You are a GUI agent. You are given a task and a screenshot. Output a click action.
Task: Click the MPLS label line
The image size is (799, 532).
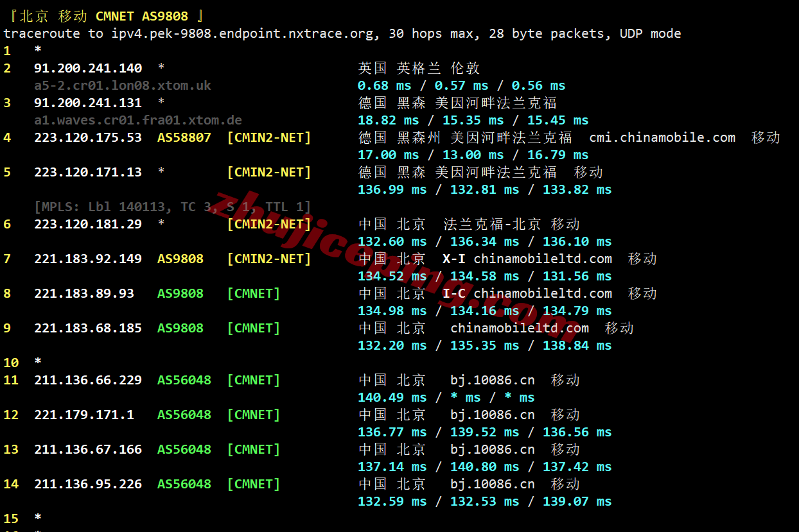(x=173, y=207)
